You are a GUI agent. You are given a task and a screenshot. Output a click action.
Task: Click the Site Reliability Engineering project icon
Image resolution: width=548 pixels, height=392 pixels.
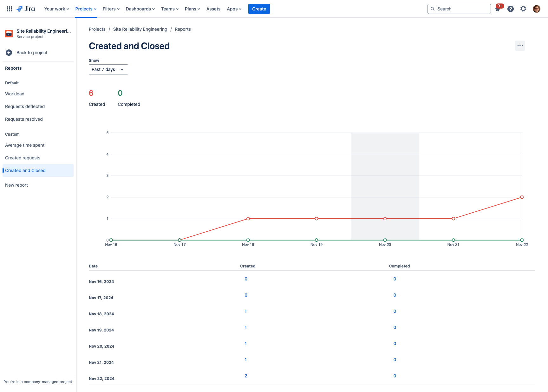9,33
